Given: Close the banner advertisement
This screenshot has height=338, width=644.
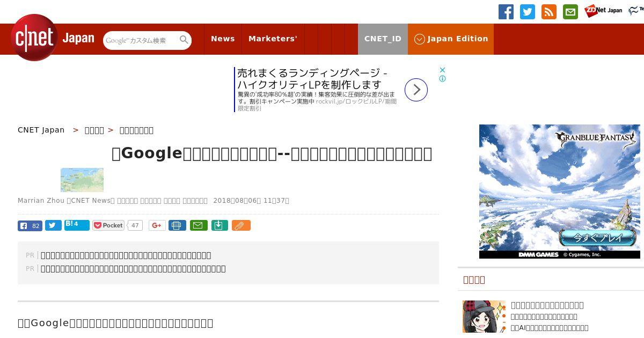Looking at the screenshot, I should (x=443, y=70).
